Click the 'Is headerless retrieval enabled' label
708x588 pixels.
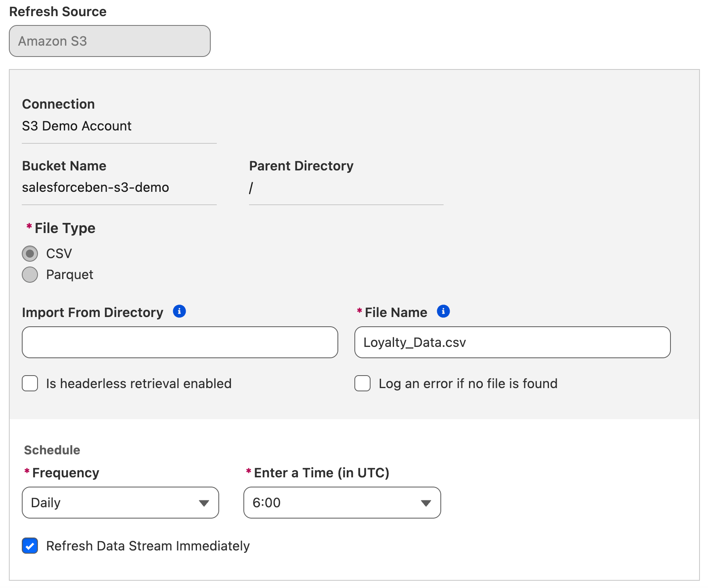(x=138, y=384)
